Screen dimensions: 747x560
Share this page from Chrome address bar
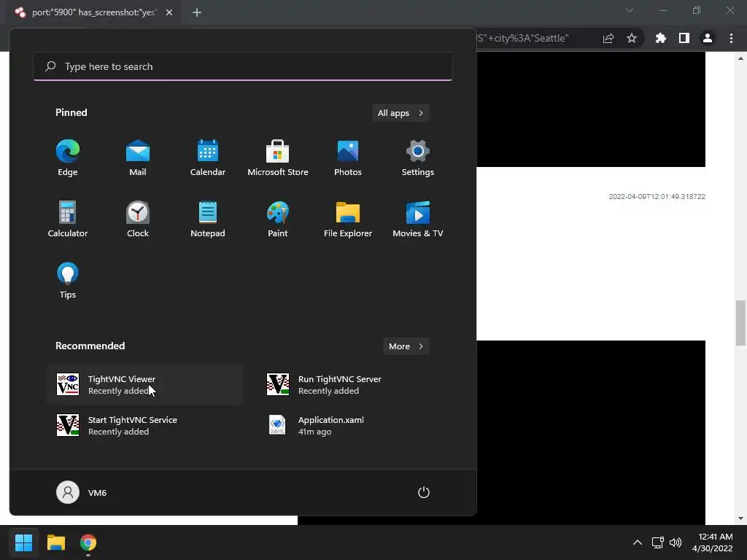[608, 39]
